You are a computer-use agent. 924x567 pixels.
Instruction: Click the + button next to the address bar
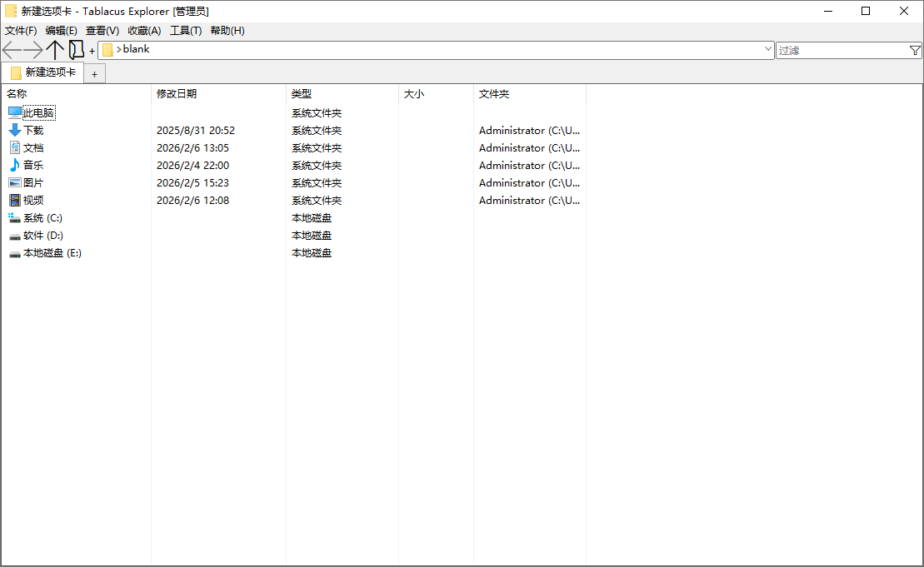coord(92,51)
